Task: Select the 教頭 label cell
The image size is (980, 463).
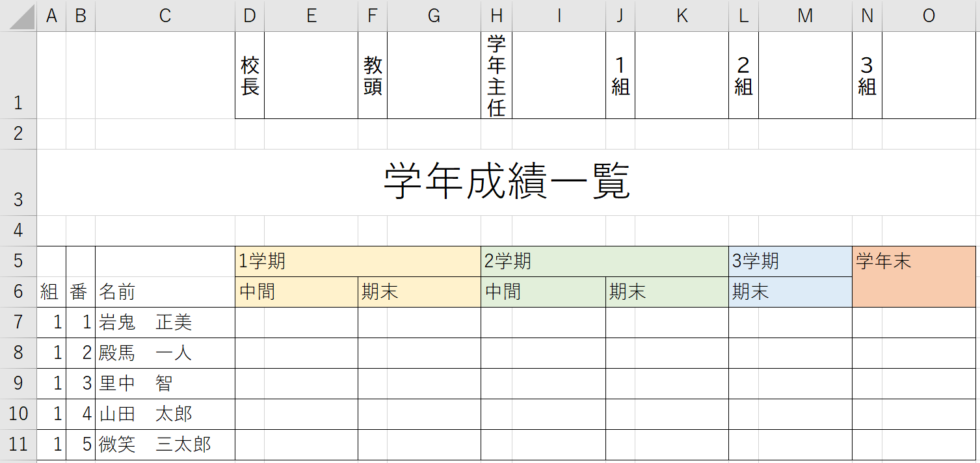Action: tap(373, 76)
